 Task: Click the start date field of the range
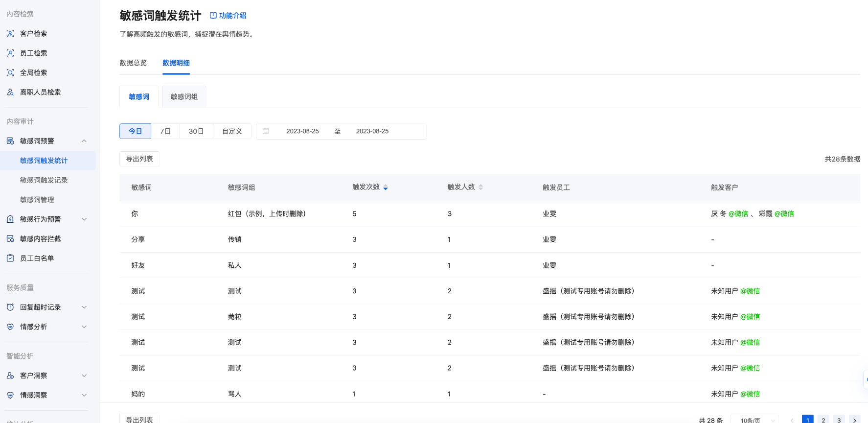[x=302, y=131]
